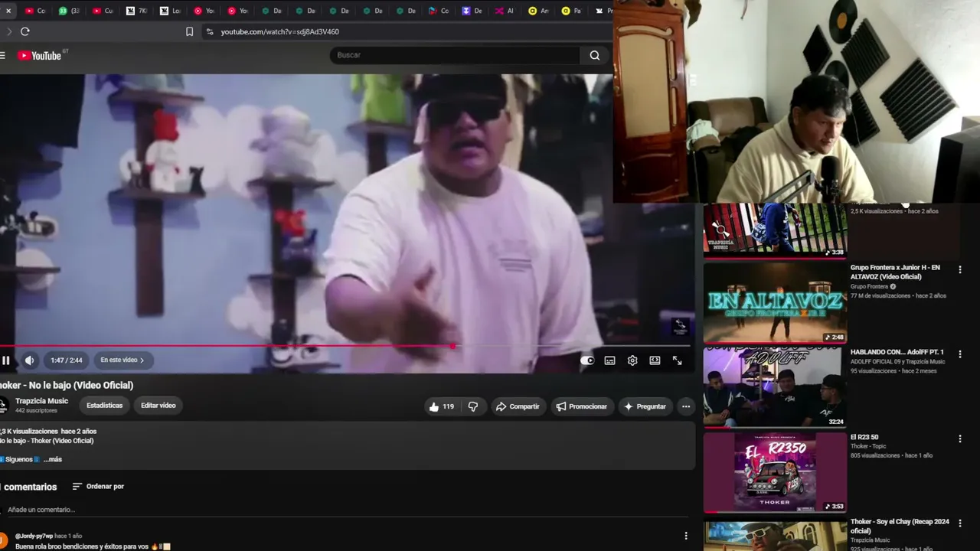Toggle the autoplay switch in the player
The width and height of the screenshot is (980, 551).
click(587, 360)
